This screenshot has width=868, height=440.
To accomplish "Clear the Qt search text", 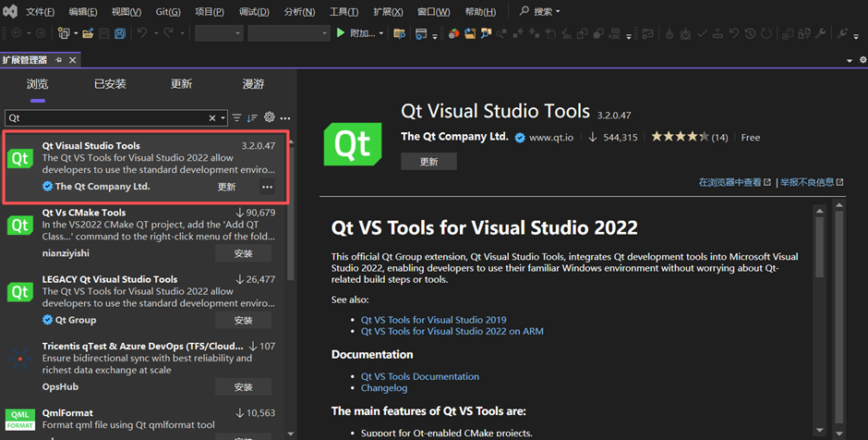I will point(212,118).
